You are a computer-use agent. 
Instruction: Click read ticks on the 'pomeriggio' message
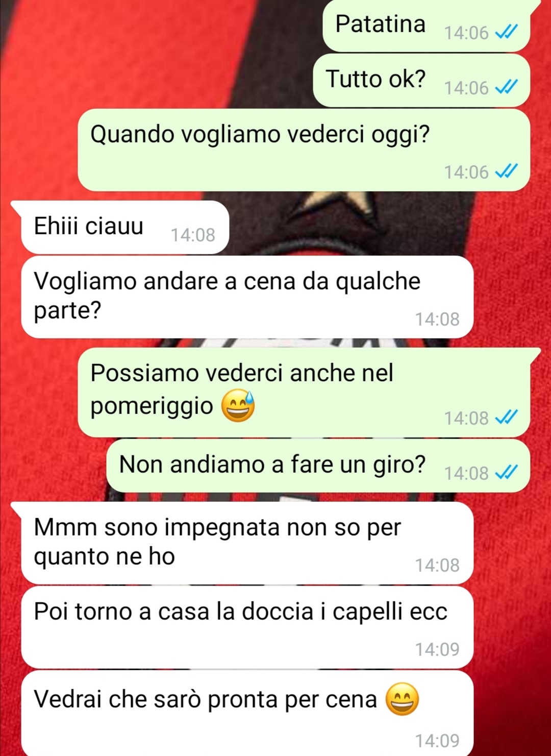pos(507,418)
